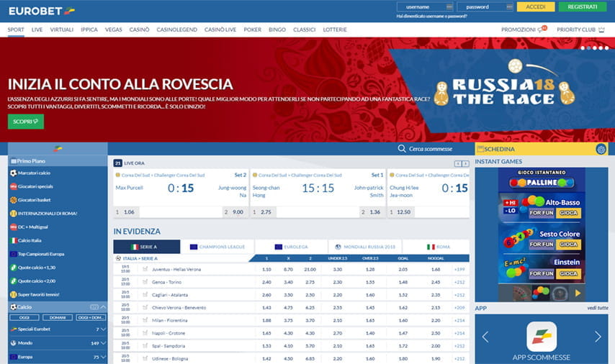Select the DOMANI filter under Calcio

tap(58, 317)
